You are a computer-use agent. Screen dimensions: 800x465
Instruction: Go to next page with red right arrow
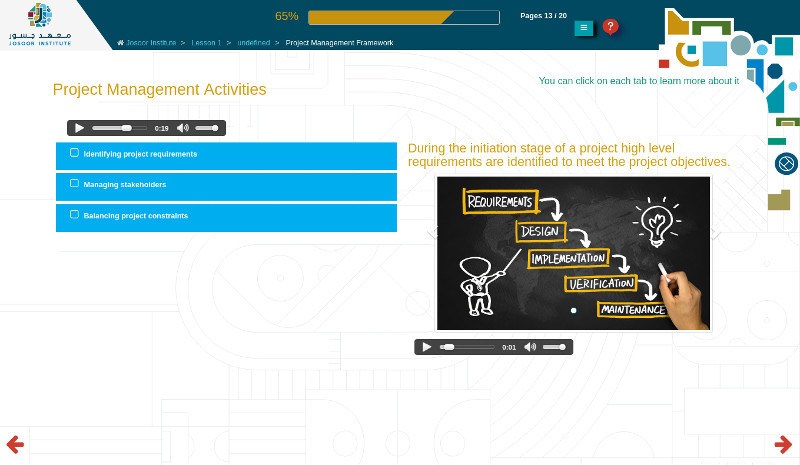point(783,445)
